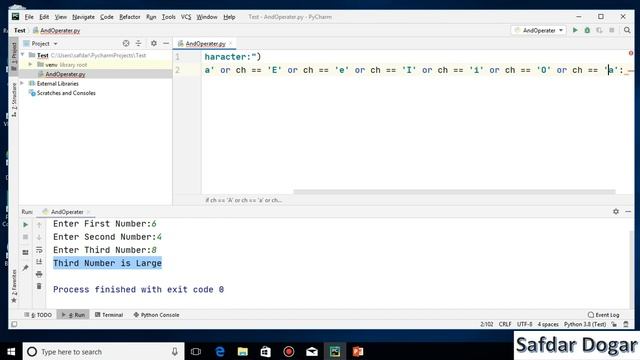Click Python interpreter in status bar

tap(584, 324)
